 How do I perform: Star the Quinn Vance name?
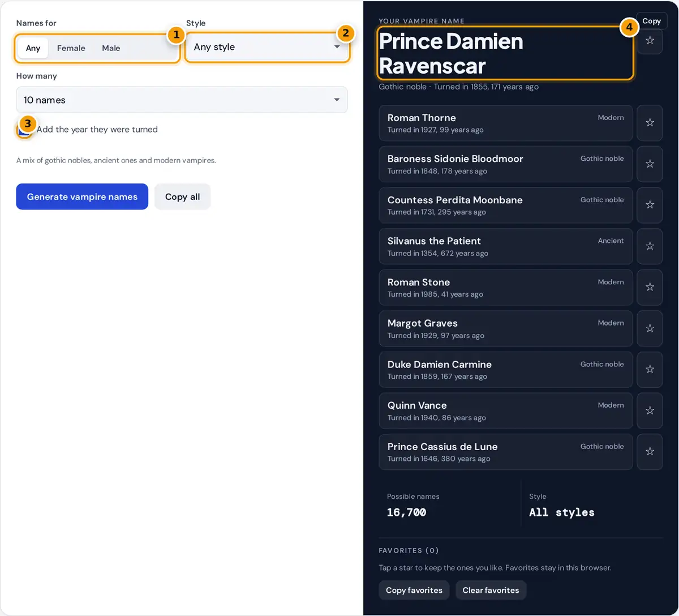[650, 410]
